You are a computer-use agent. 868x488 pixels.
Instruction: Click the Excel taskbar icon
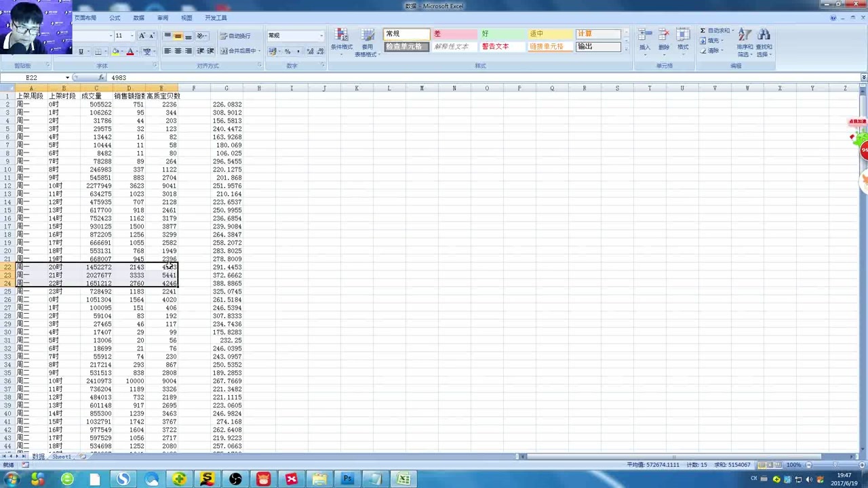coord(403,479)
